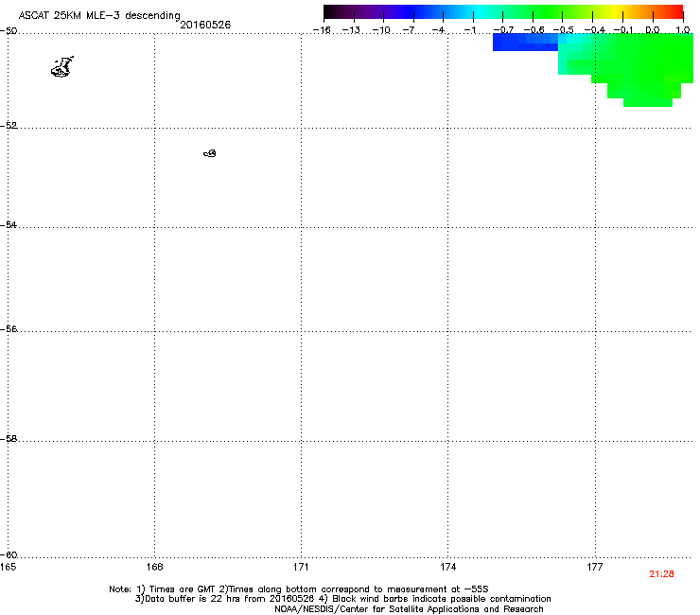Click the -4 value on the color scale
The height and width of the screenshot is (615, 700).
point(438,30)
